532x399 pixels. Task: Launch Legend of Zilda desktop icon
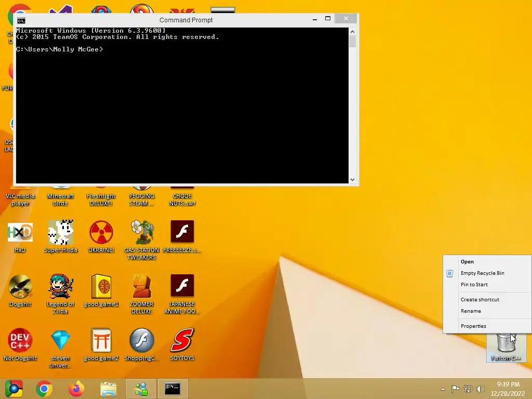60,294
